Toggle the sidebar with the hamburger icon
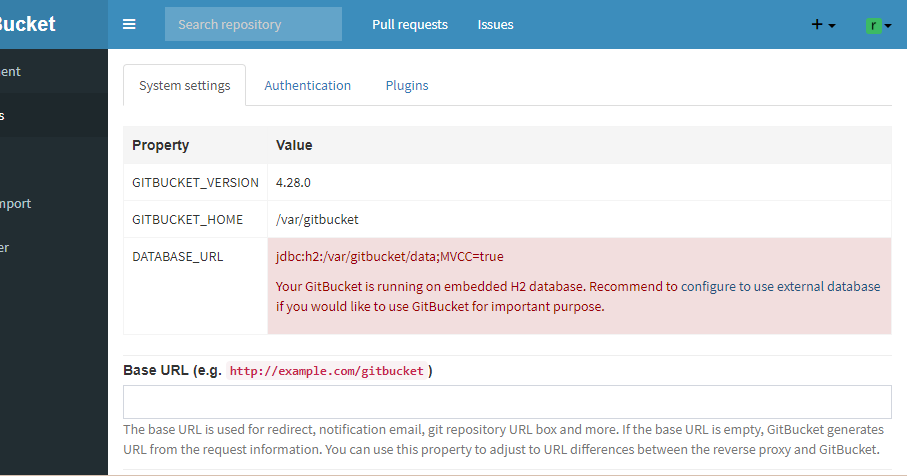This screenshot has width=907, height=476. 129,24
